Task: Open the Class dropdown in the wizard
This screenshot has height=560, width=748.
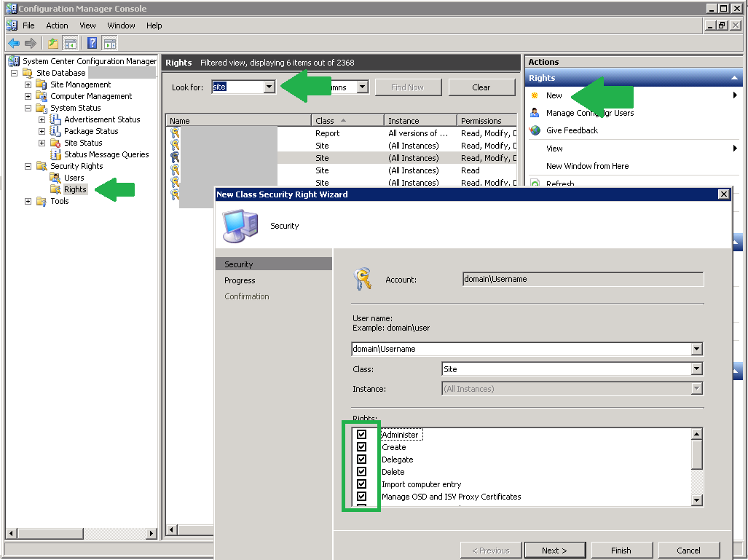Action: (x=696, y=369)
